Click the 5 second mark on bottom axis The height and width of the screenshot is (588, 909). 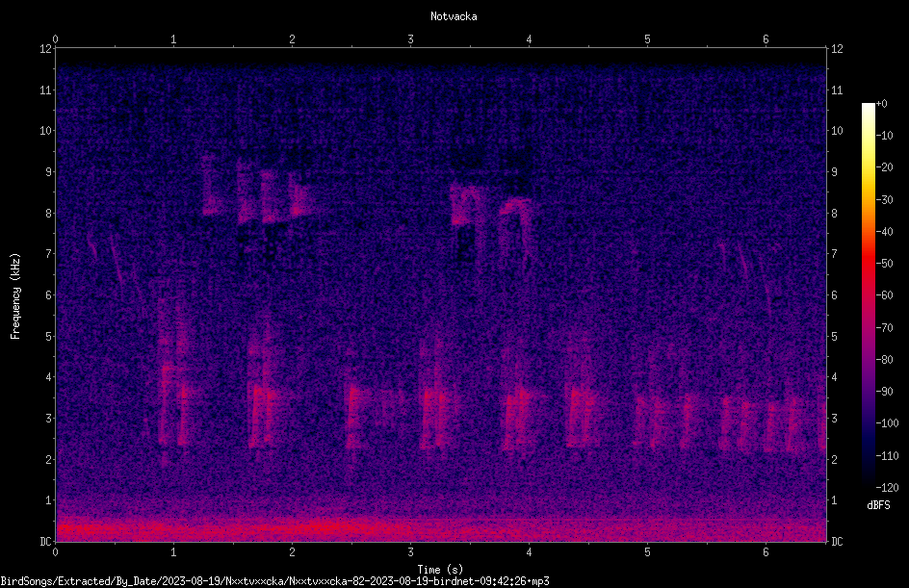[x=647, y=552]
